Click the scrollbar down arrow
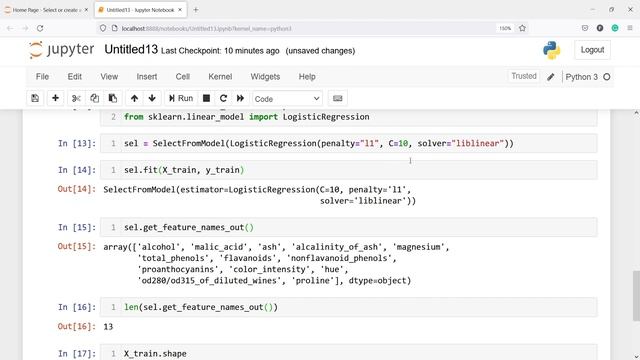The height and width of the screenshot is (360, 640). pos(636,356)
